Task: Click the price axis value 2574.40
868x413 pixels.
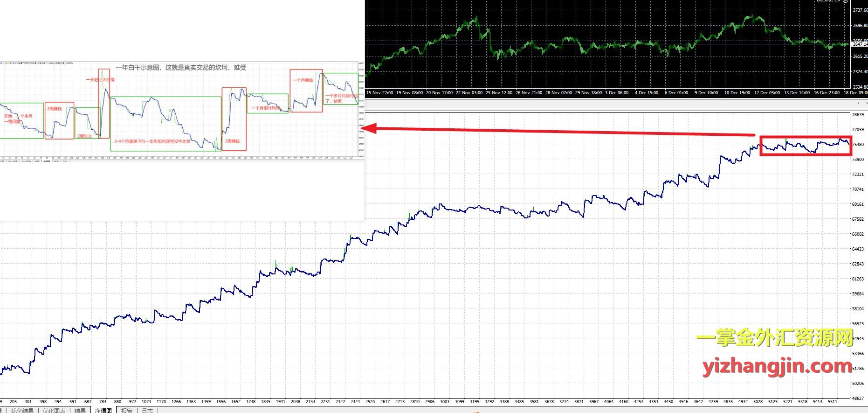Action: (860, 71)
